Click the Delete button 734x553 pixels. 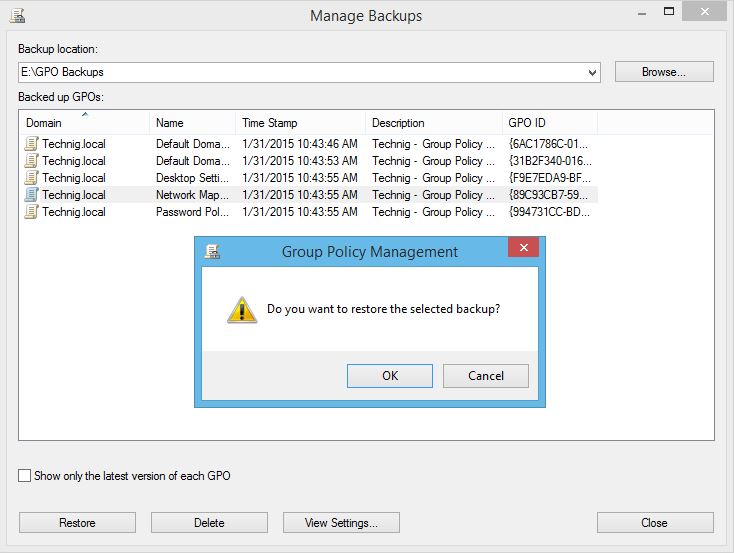point(209,523)
